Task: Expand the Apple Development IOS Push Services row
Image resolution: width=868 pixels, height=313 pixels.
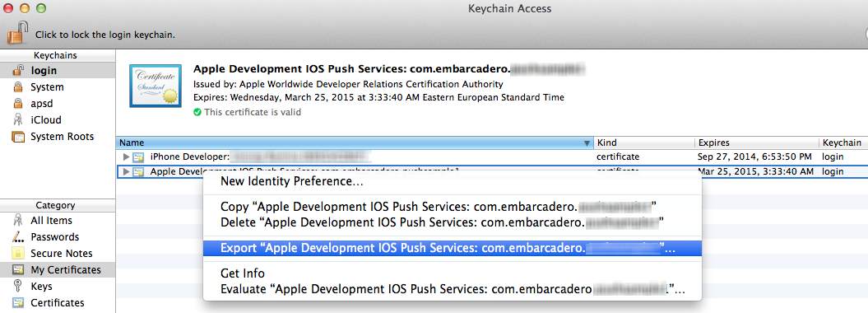Action: pyautogui.click(x=126, y=171)
